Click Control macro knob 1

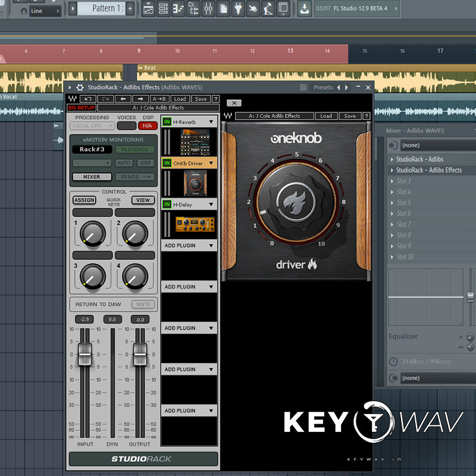pyautogui.click(x=93, y=233)
